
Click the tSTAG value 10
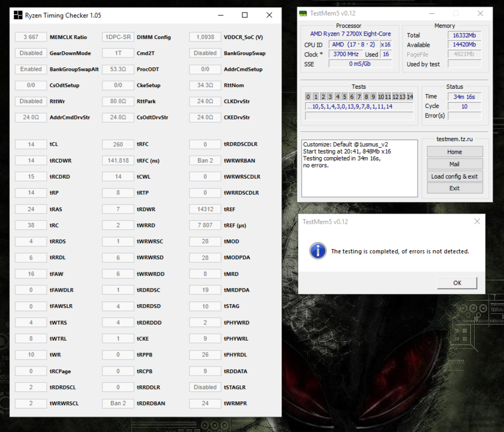click(205, 306)
